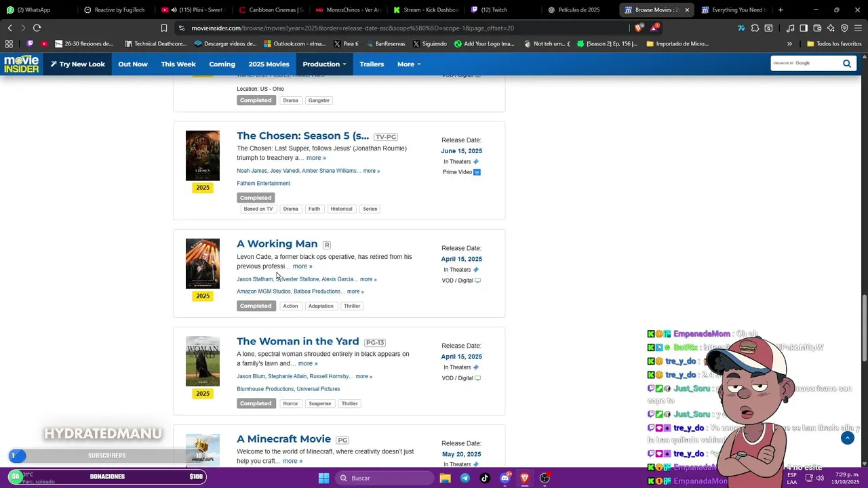Click the Movie Insider logo
868x488 pixels.
(x=22, y=64)
